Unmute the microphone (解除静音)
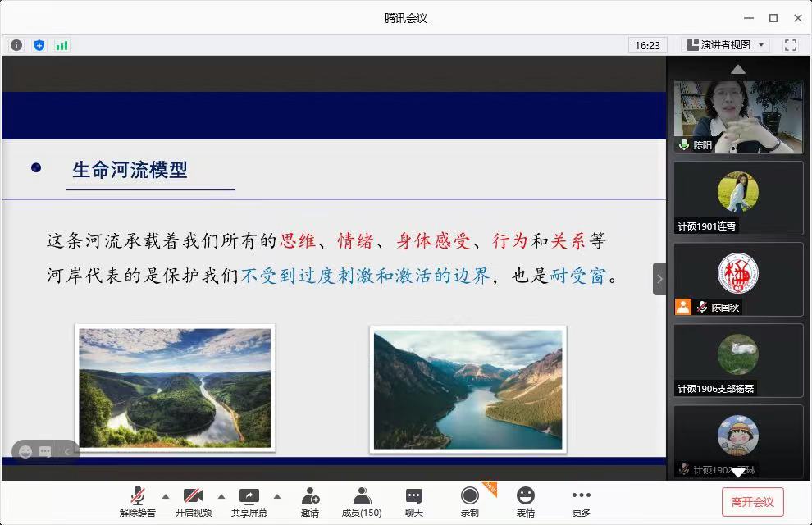Image resolution: width=812 pixels, height=525 pixels. click(x=138, y=501)
